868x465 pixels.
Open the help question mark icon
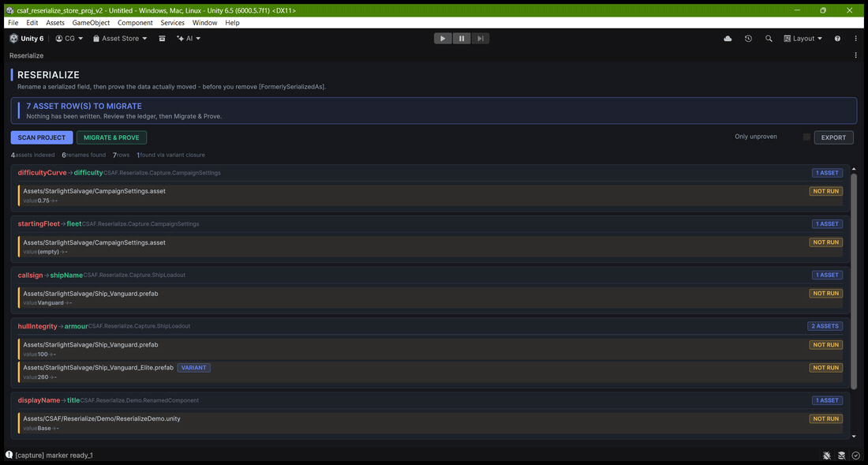(x=837, y=38)
